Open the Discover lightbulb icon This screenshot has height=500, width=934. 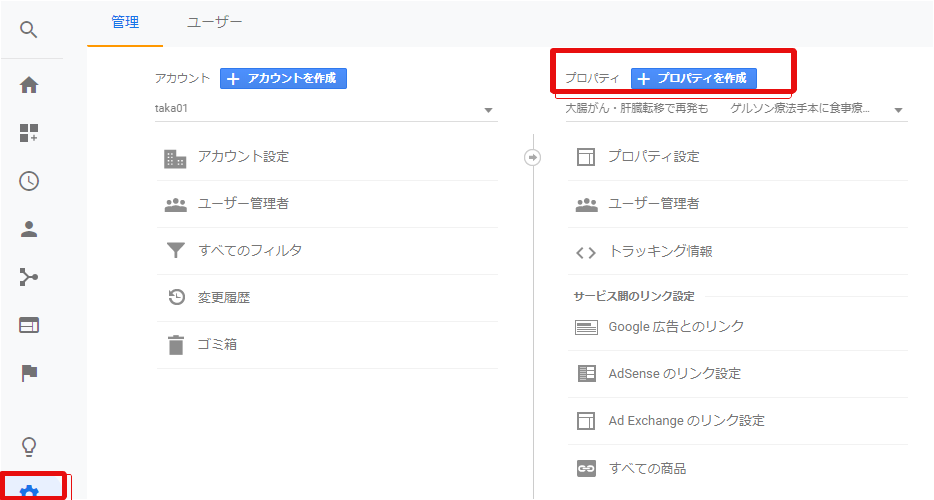(29, 446)
